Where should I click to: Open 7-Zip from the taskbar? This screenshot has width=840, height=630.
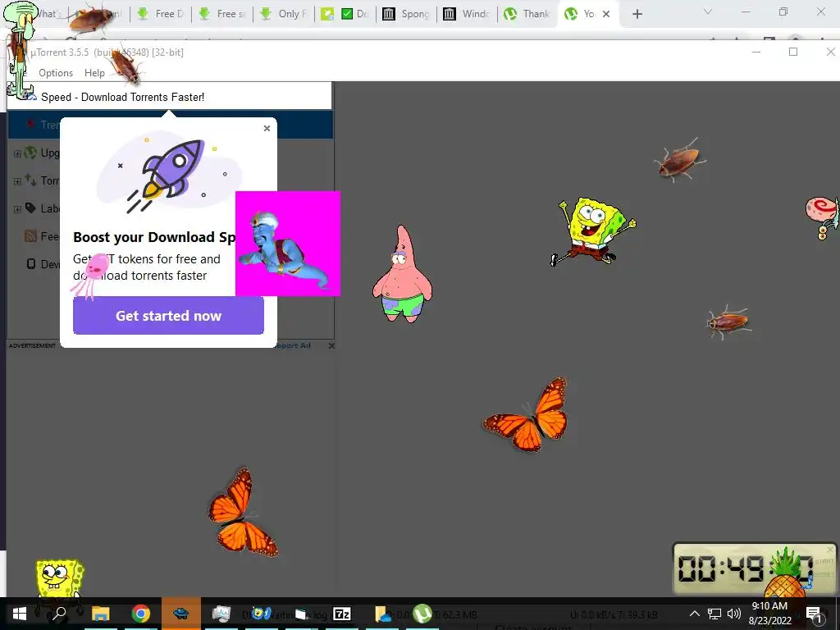342,614
